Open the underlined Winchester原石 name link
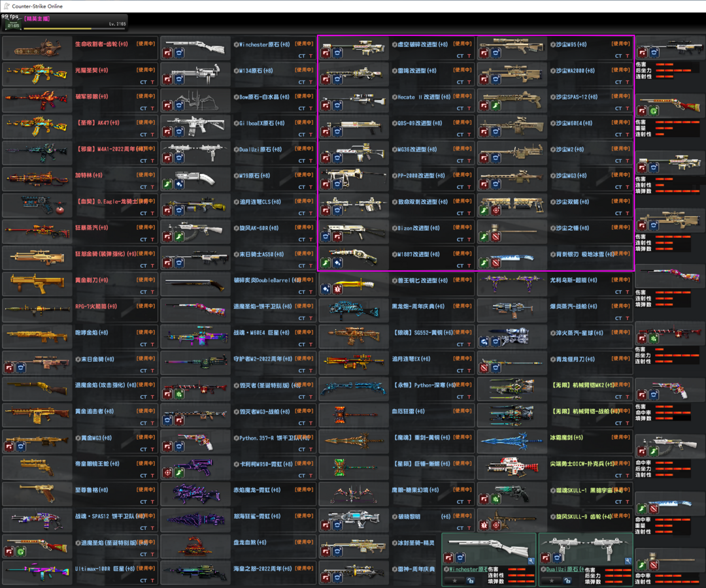 (x=468, y=569)
